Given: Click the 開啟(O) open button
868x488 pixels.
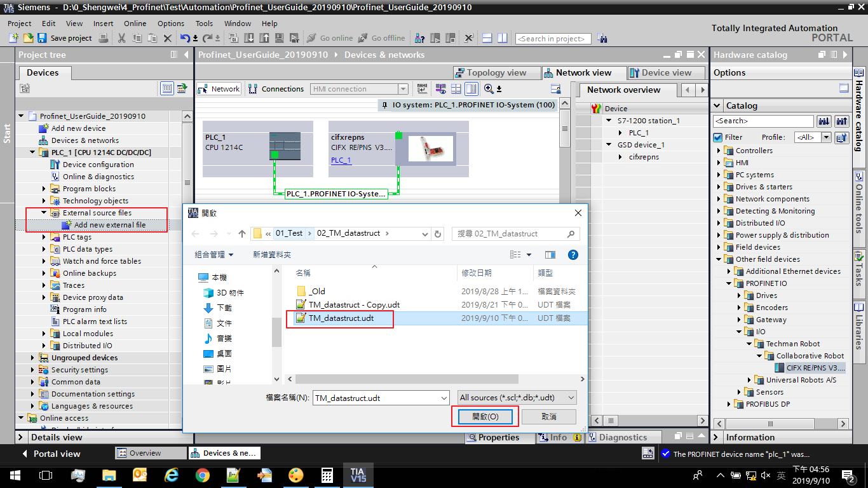Looking at the screenshot, I should [x=485, y=417].
